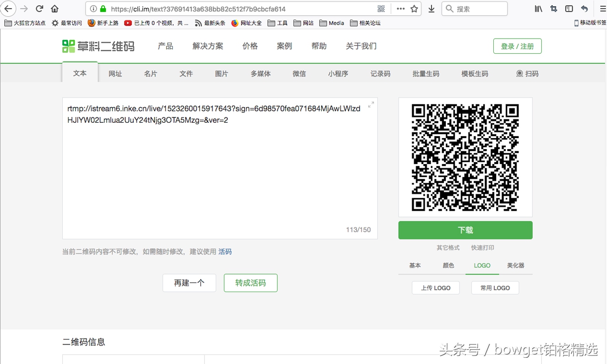The image size is (607, 364).
Task: Click the Firefox downloads arrow icon
Action: [431, 9]
